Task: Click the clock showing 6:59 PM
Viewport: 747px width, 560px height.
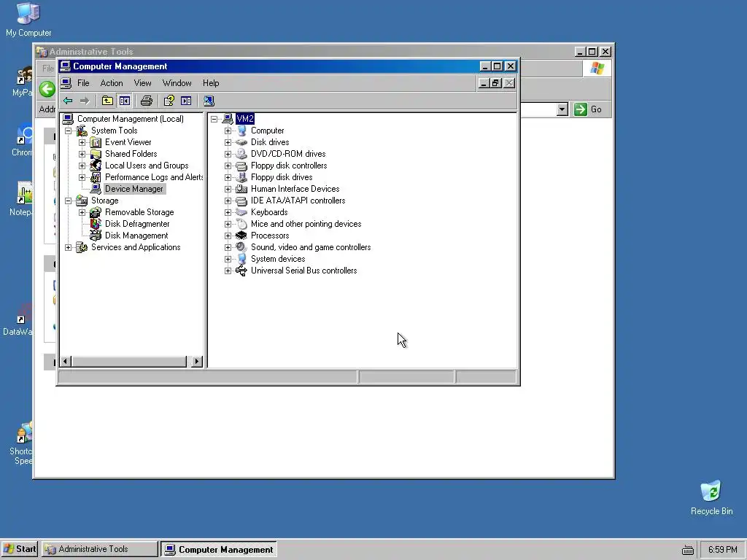Action: click(722, 550)
